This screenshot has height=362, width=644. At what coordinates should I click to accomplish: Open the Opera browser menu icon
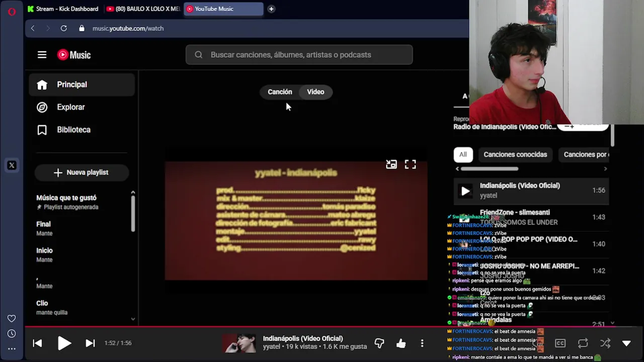[12, 11]
